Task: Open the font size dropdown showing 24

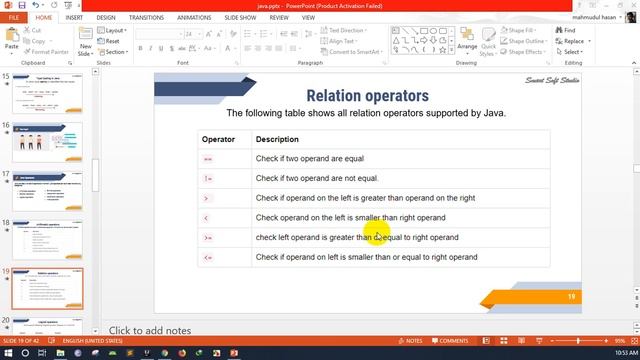Action: 200,34
